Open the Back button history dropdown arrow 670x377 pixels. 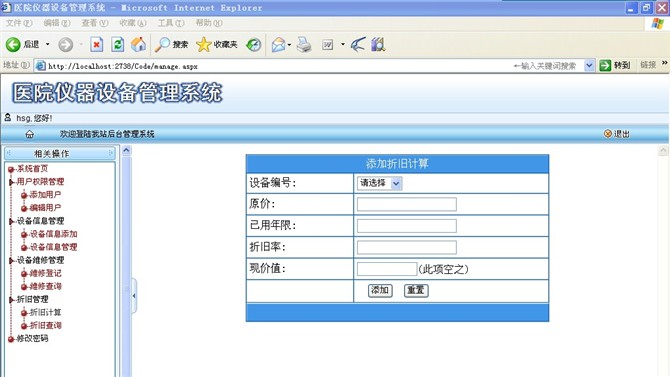(47, 44)
